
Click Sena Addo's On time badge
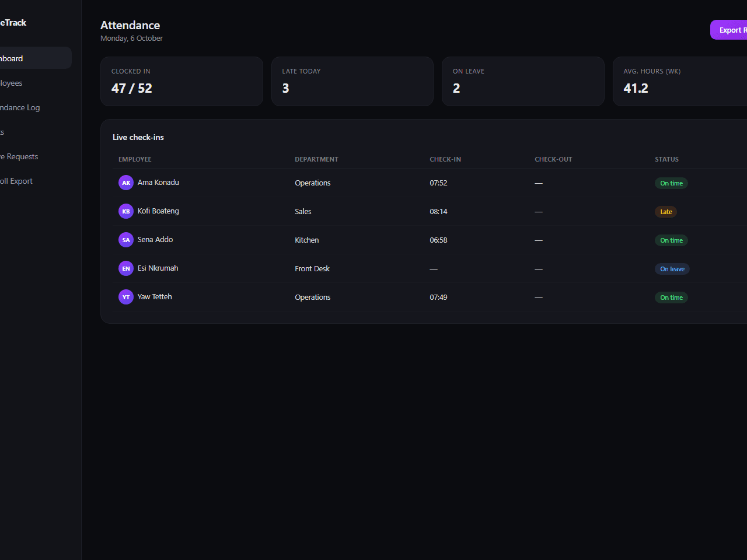click(671, 240)
